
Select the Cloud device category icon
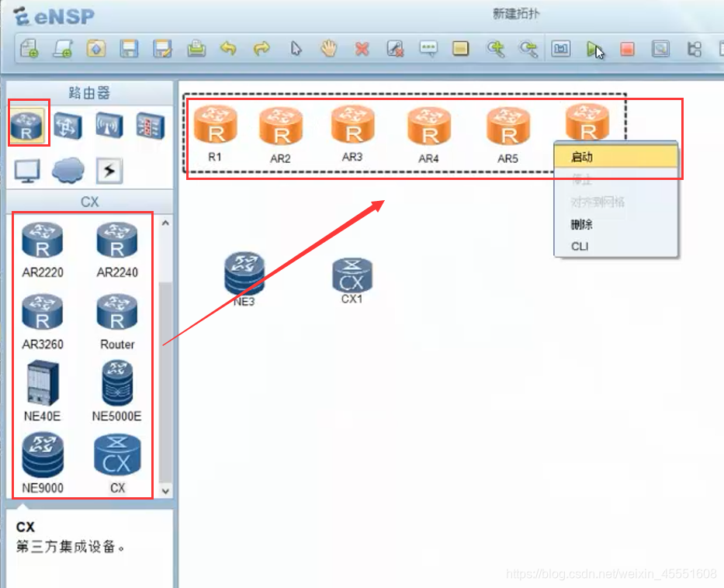(x=68, y=171)
